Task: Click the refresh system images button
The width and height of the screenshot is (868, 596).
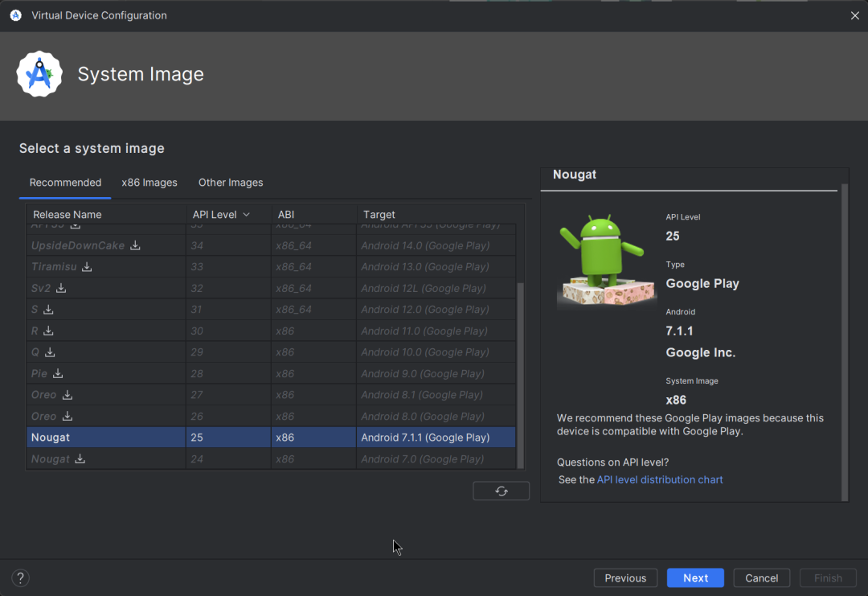Action: (502, 491)
